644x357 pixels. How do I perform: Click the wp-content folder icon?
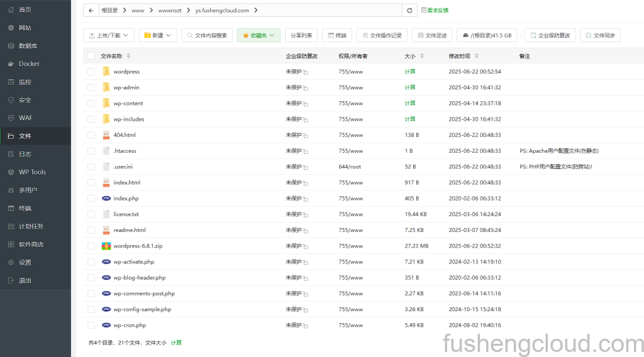pos(106,103)
